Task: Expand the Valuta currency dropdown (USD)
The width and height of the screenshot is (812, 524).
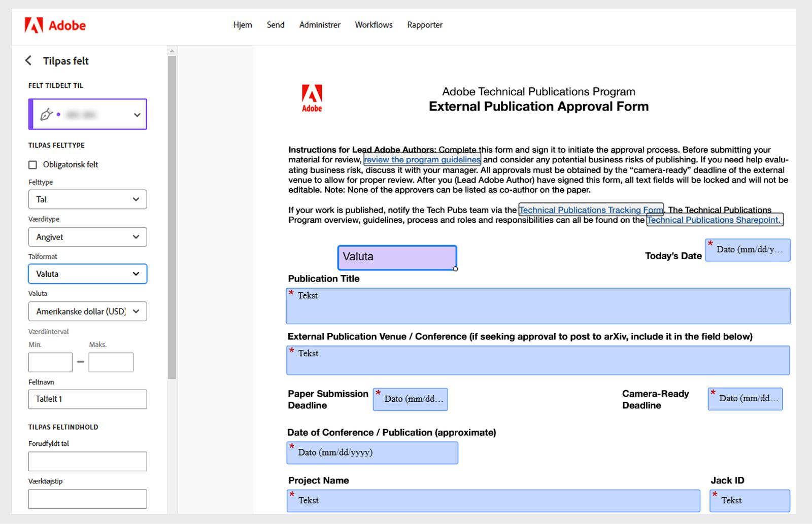Action: tap(88, 311)
